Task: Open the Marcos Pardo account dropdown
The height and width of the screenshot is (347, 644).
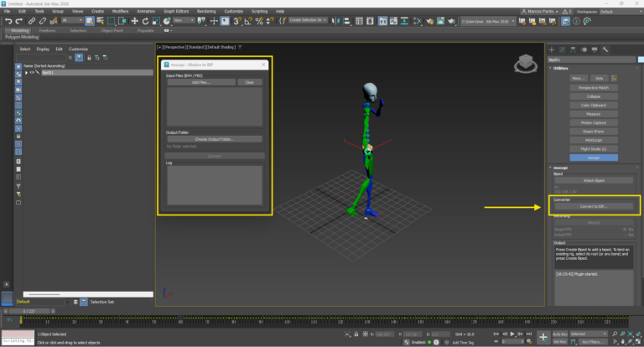Action: click(x=540, y=12)
